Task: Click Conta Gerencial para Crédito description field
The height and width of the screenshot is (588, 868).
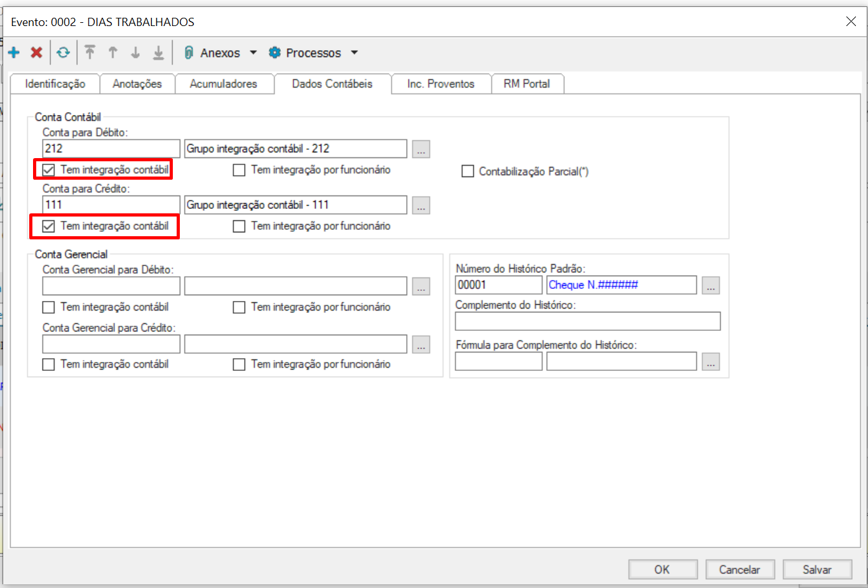Action: [x=295, y=344]
